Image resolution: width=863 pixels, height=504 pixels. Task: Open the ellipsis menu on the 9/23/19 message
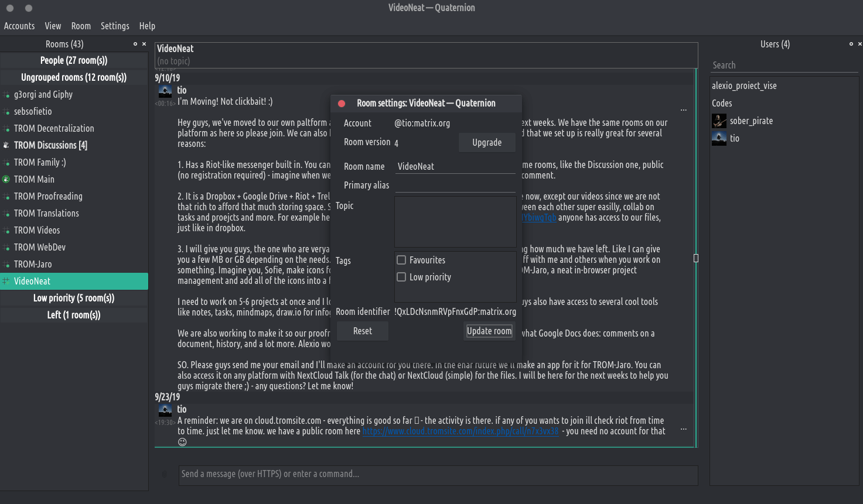683,430
